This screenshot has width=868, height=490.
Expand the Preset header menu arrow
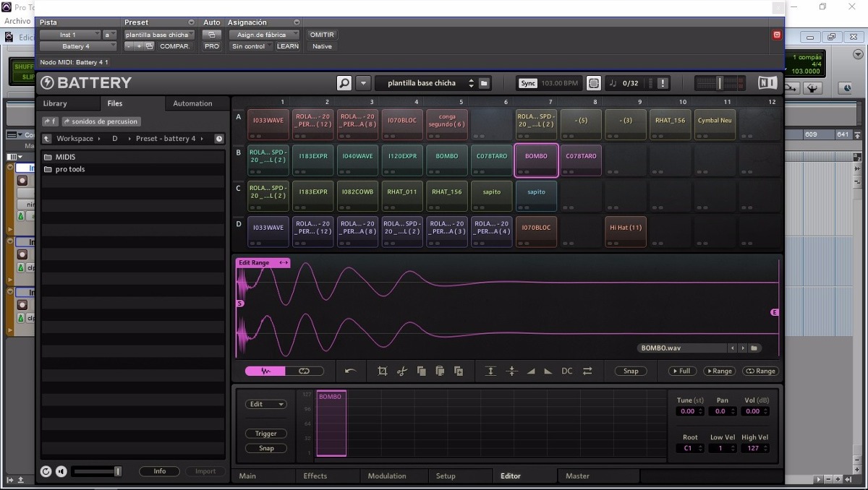(x=192, y=22)
